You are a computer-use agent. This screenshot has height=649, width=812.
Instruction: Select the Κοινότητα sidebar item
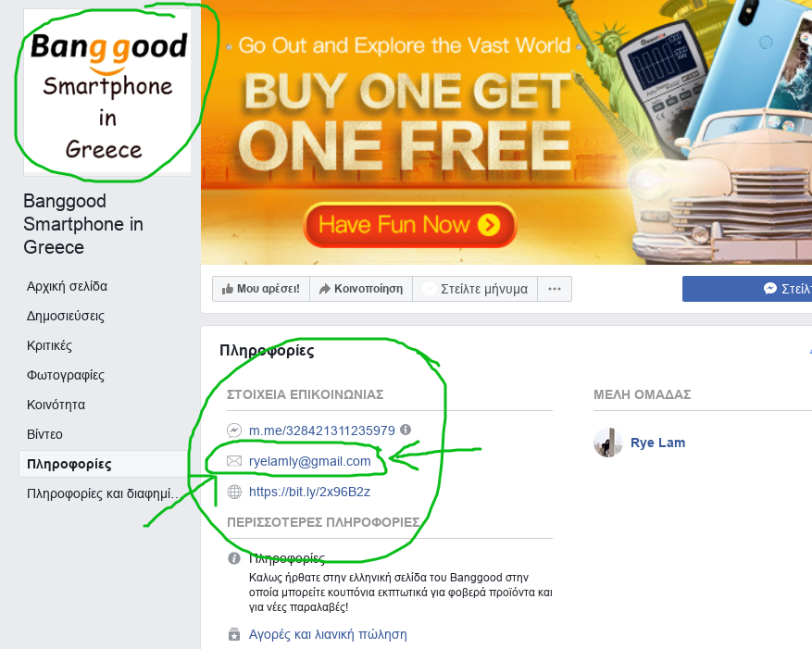56,405
